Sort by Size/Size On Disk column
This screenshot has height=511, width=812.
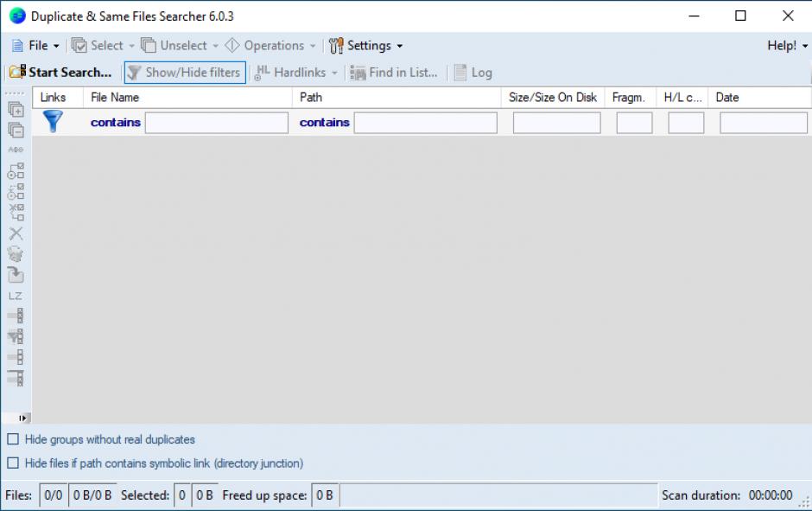[553, 98]
